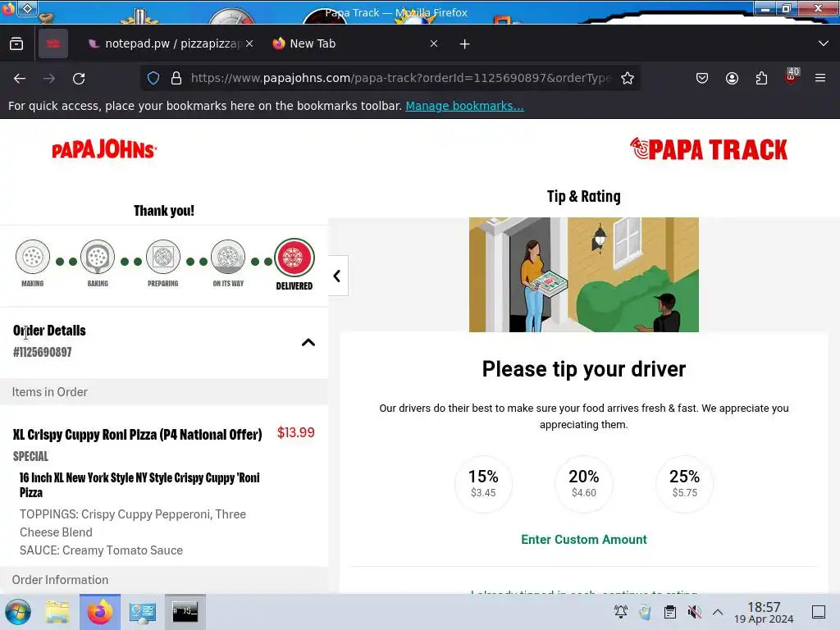Open the computer settings taskbar icon

pos(143,612)
